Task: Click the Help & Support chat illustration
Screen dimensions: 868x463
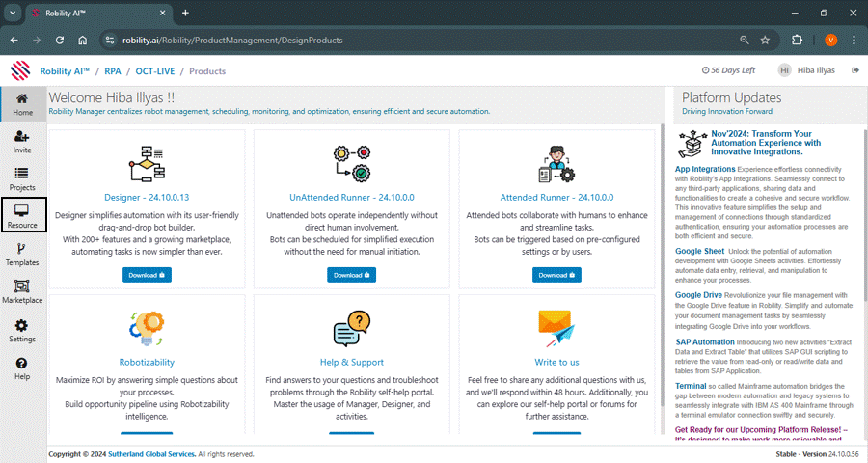Action: (352, 329)
